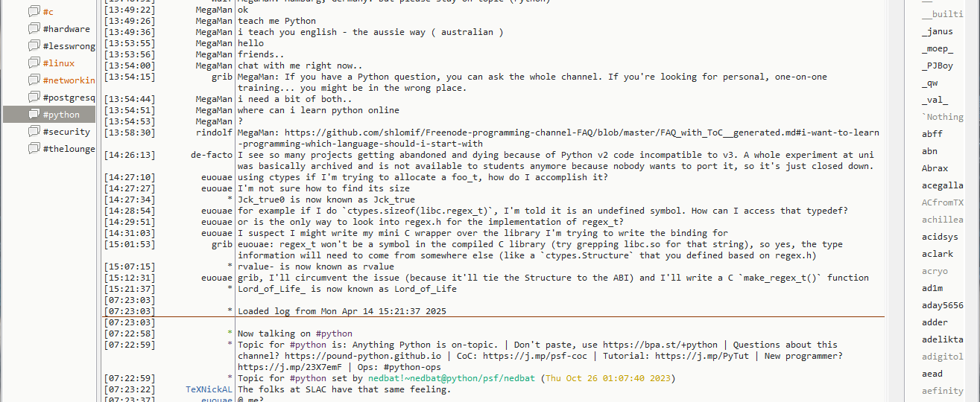The height and width of the screenshot is (402, 980).
Task: Click the #hardware channel icon
Action: (x=34, y=29)
